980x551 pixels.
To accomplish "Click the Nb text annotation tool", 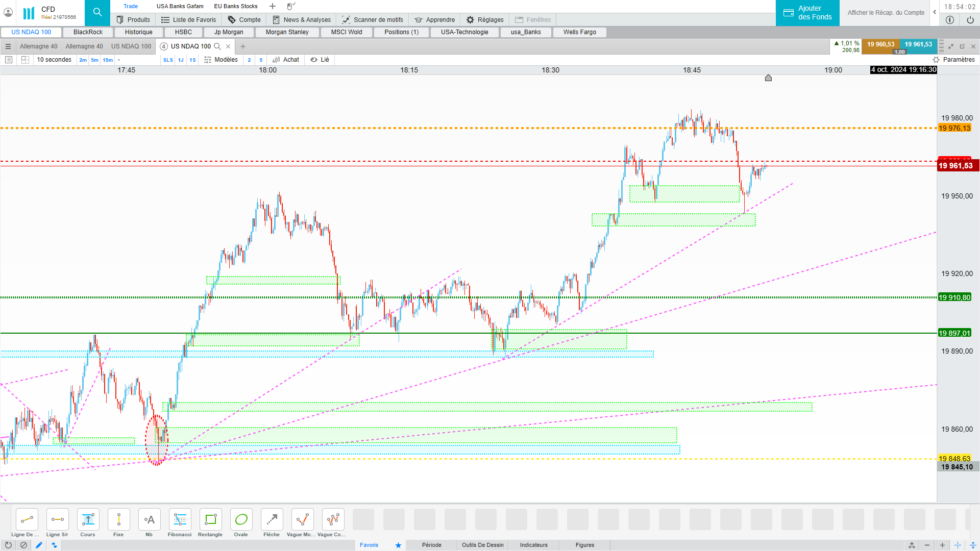I will pyautogui.click(x=149, y=520).
